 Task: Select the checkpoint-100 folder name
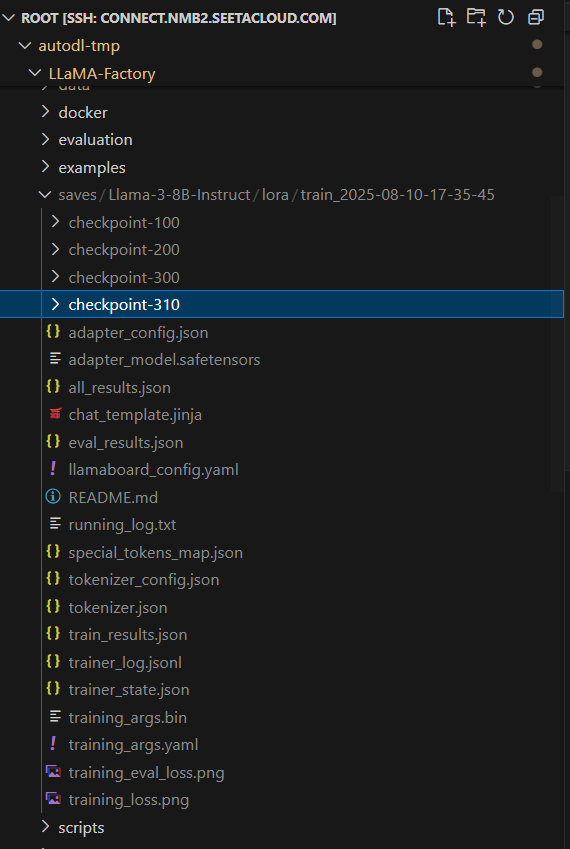tap(124, 223)
